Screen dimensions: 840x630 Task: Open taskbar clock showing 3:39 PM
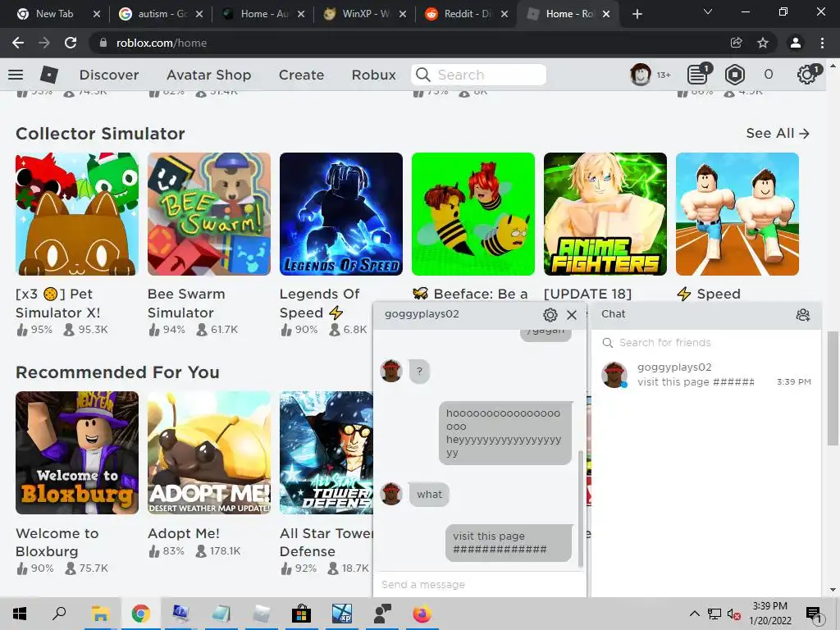[x=769, y=614]
